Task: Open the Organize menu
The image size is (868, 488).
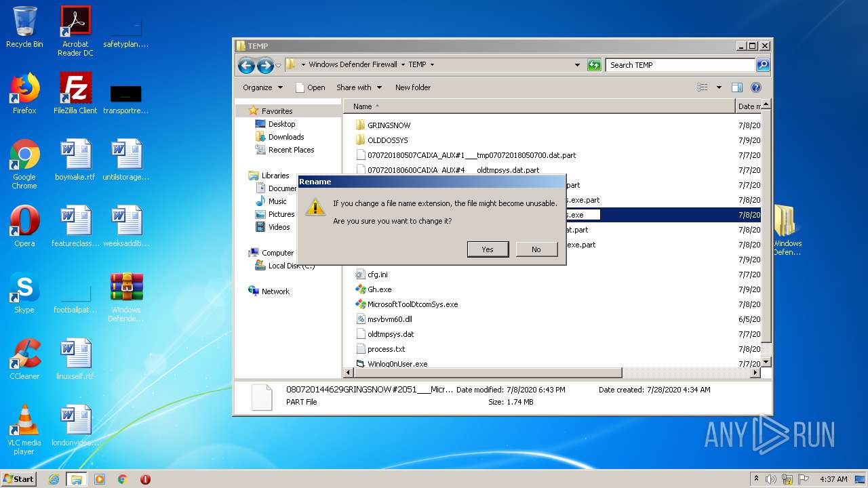Action: 262,87
